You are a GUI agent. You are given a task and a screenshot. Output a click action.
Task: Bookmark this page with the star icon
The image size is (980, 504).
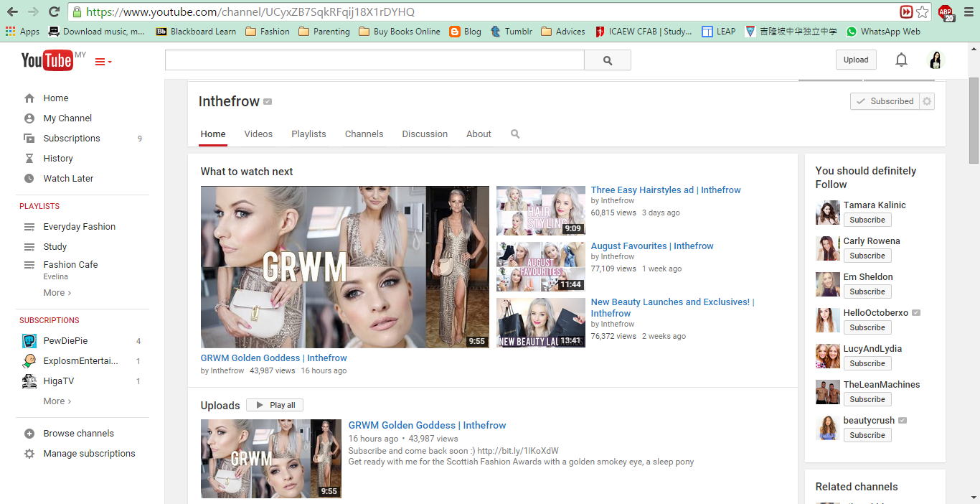[x=923, y=11]
